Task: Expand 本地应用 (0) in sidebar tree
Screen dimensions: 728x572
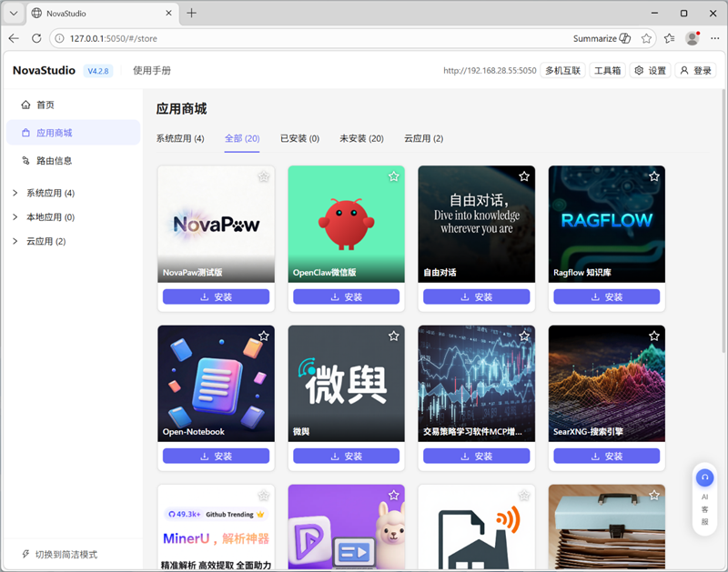Action: [15, 217]
